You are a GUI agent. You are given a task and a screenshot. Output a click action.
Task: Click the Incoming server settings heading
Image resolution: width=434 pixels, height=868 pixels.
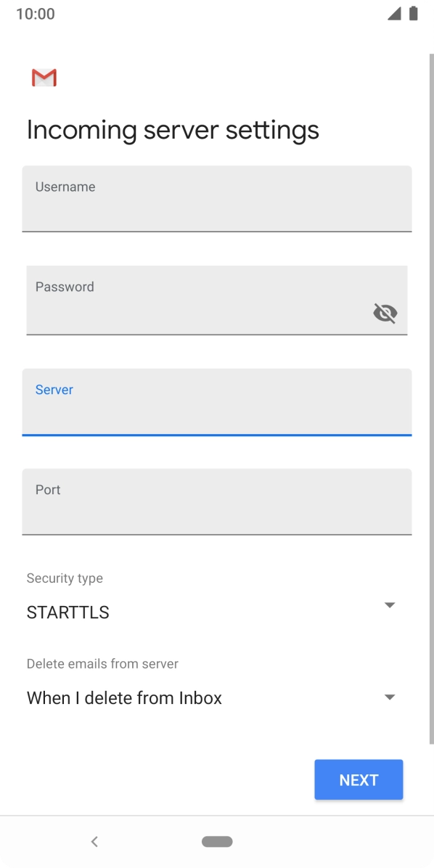173,129
